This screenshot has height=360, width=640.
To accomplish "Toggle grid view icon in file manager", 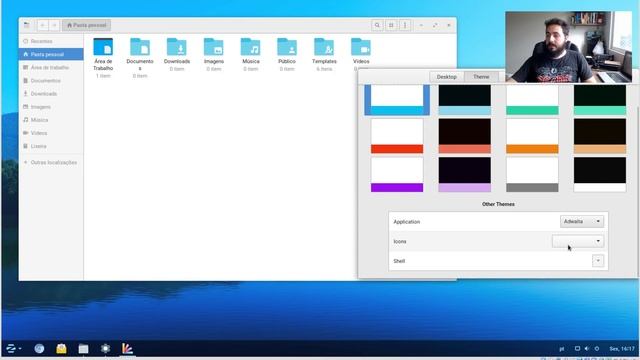I will [391, 25].
